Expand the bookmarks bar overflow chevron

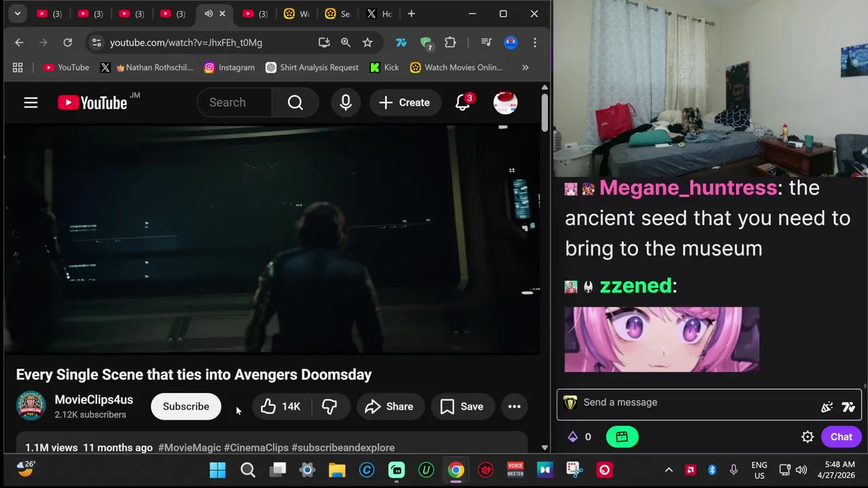pos(525,67)
